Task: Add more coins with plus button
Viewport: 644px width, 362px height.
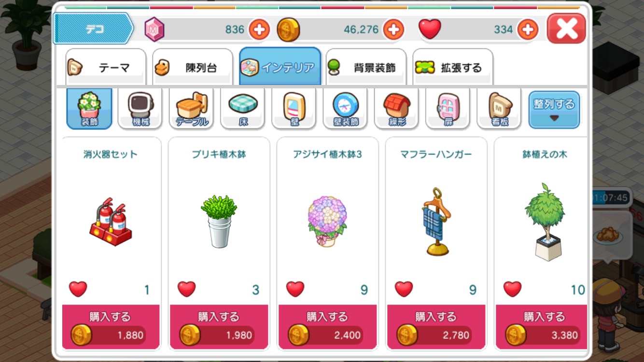Action: pyautogui.click(x=393, y=30)
